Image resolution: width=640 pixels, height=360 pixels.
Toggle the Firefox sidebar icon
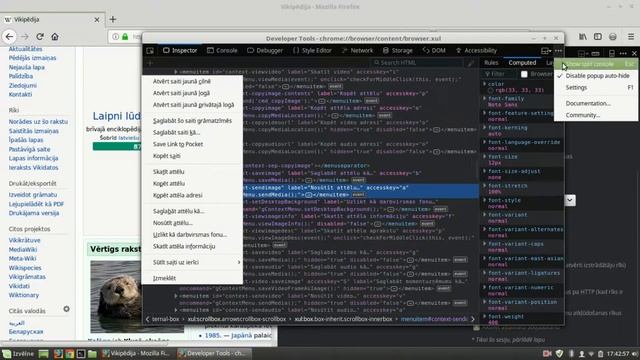(598, 37)
